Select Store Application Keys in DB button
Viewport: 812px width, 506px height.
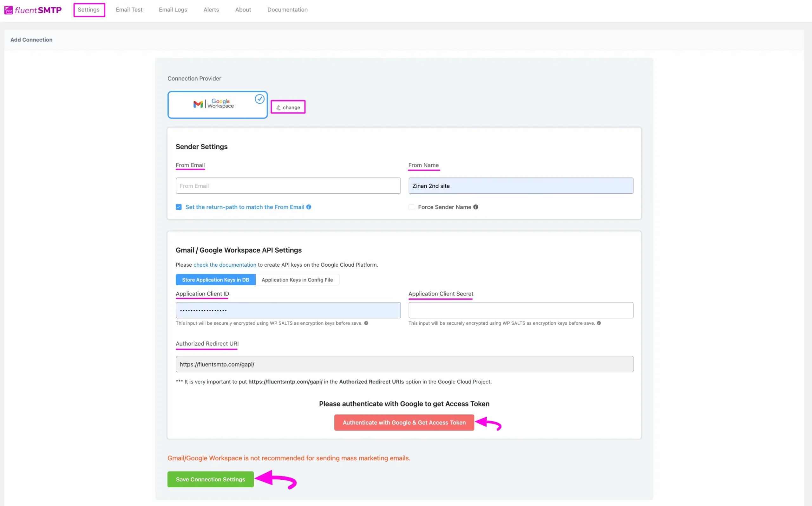pos(216,280)
